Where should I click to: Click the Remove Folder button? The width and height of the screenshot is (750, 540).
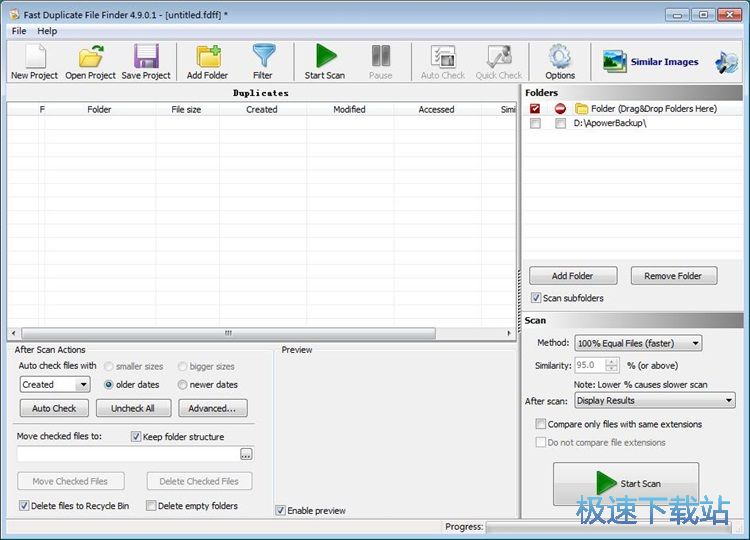[x=672, y=276]
